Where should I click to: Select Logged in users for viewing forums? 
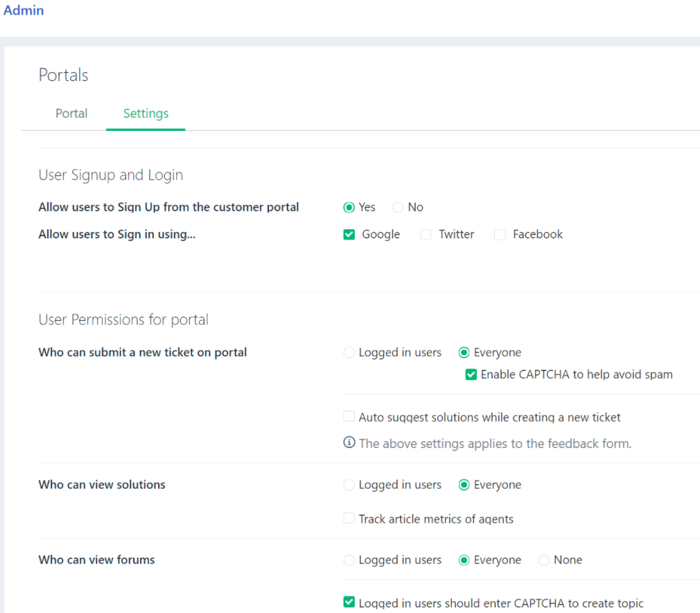pos(349,560)
